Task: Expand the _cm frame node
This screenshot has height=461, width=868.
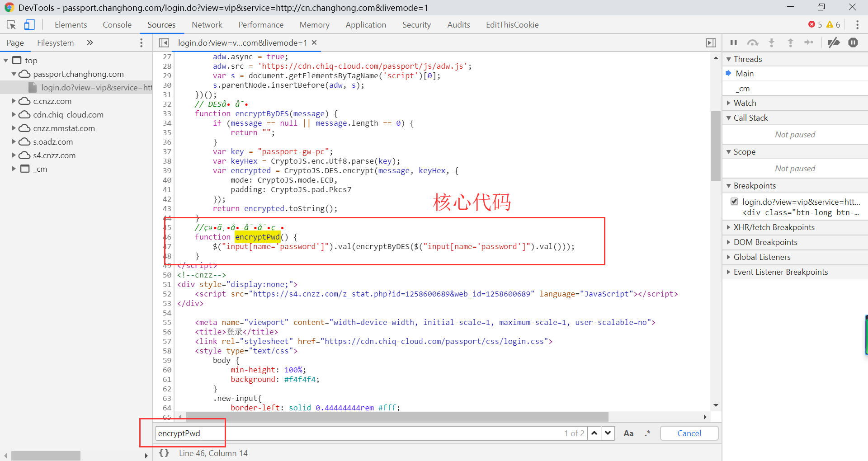Action: click(14, 169)
